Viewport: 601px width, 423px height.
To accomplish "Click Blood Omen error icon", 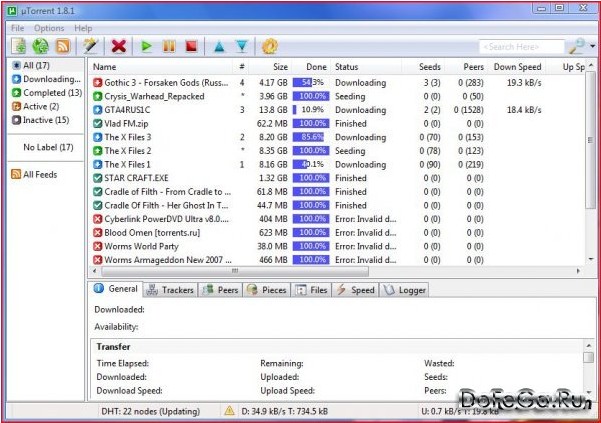I will click(x=98, y=233).
